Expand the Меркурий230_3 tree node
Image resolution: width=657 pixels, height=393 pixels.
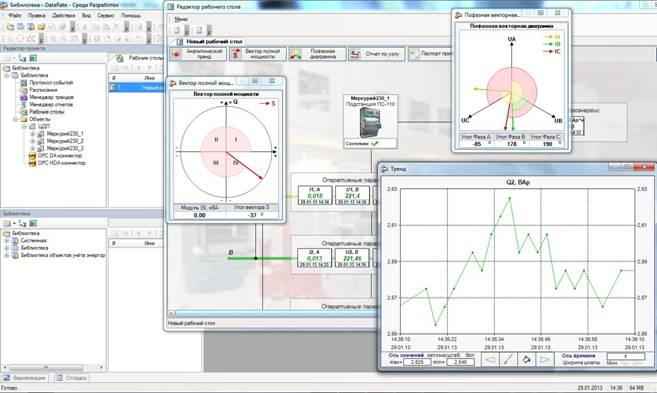[33, 148]
